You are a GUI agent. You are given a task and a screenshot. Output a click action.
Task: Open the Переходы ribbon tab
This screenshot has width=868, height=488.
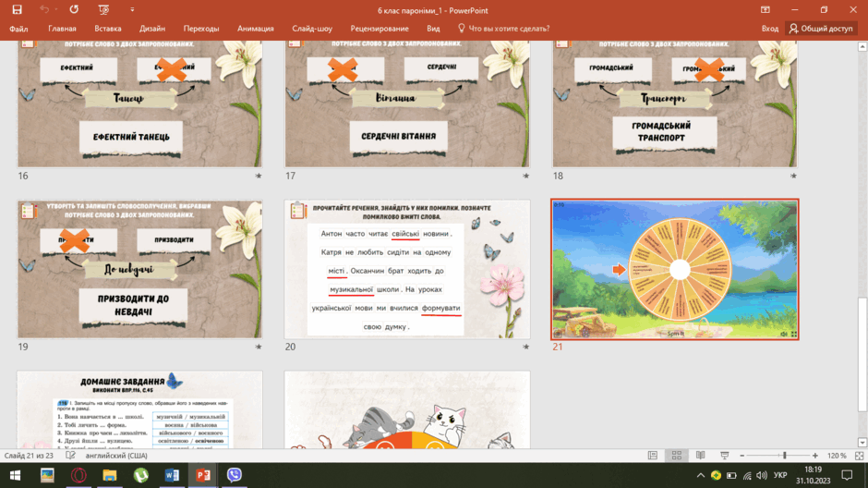coord(201,29)
